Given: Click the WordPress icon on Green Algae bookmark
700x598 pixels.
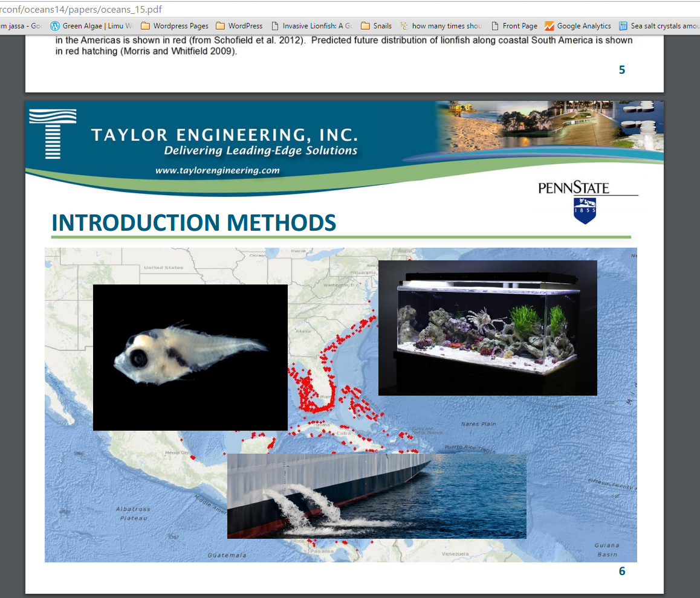Looking at the screenshot, I should pos(54,26).
